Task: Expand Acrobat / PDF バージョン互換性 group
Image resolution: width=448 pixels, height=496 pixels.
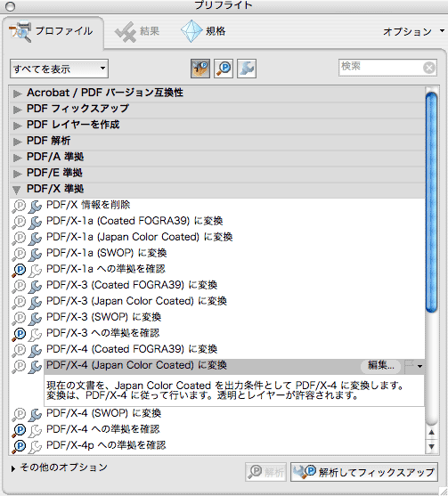Action: (x=17, y=94)
